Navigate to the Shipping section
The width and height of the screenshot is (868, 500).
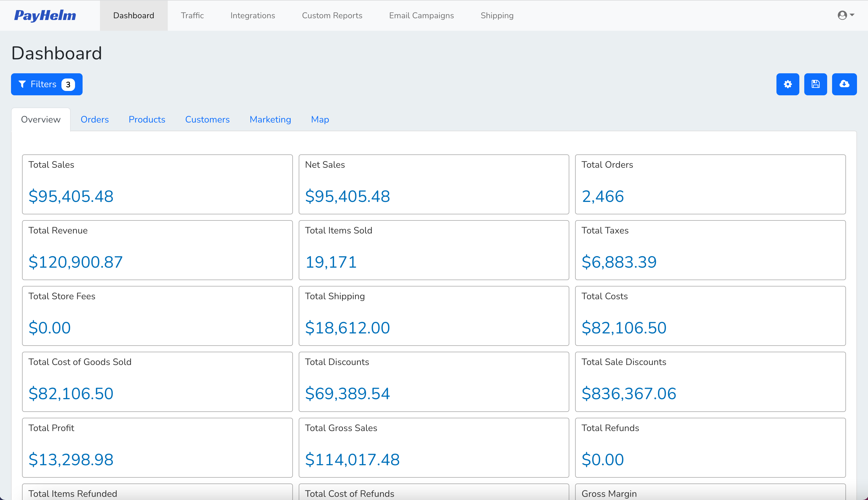coord(497,15)
